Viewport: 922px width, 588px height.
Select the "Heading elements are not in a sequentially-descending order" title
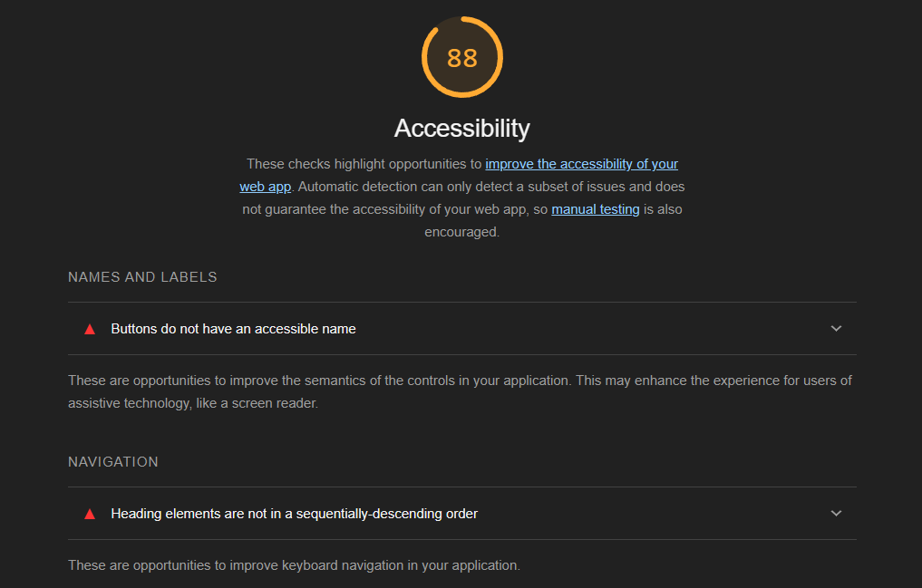point(294,514)
